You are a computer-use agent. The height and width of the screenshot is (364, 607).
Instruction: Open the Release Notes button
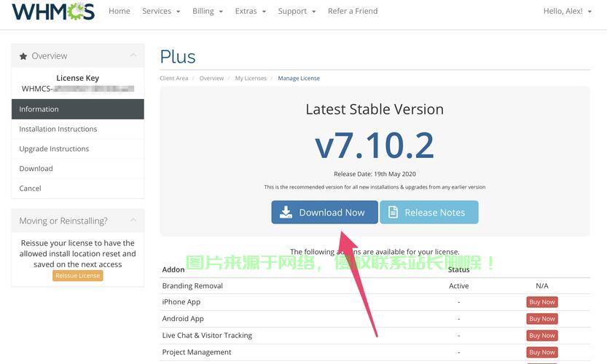point(428,213)
